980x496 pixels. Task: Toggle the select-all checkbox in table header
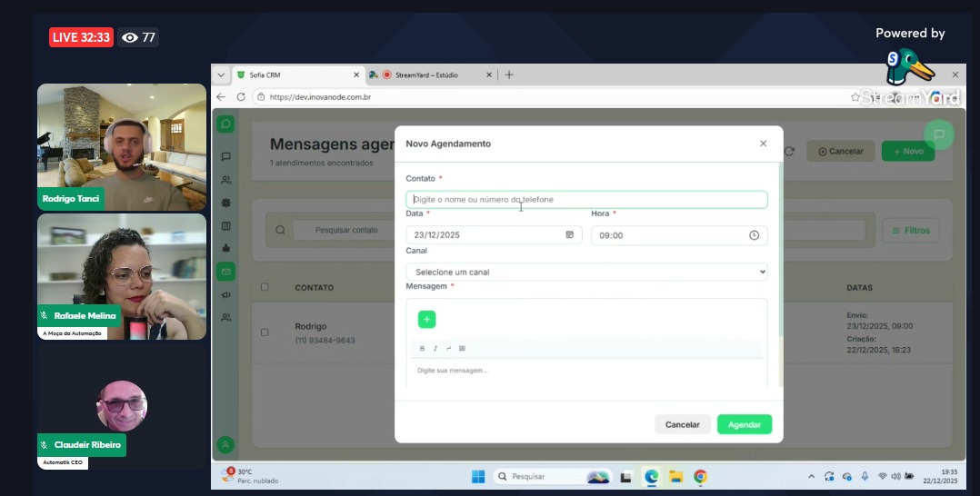tap(265, 287)
